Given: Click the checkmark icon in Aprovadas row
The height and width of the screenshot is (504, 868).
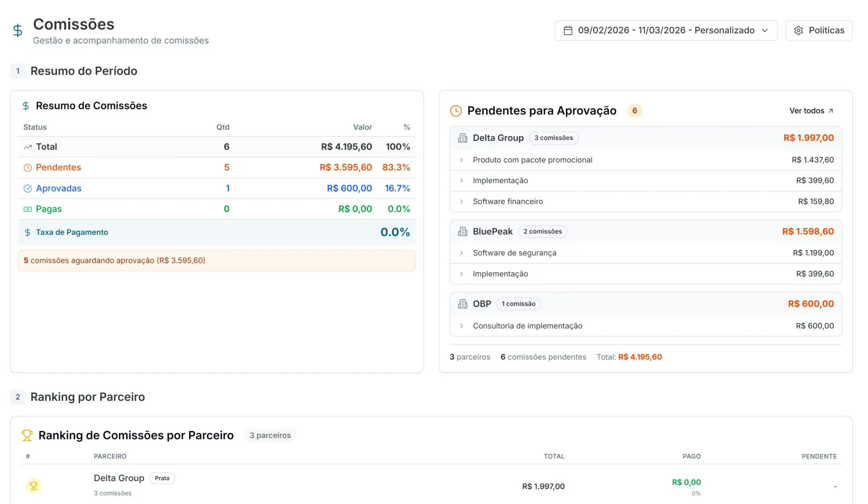Looking at the screenshot, I should coord(28,188).
